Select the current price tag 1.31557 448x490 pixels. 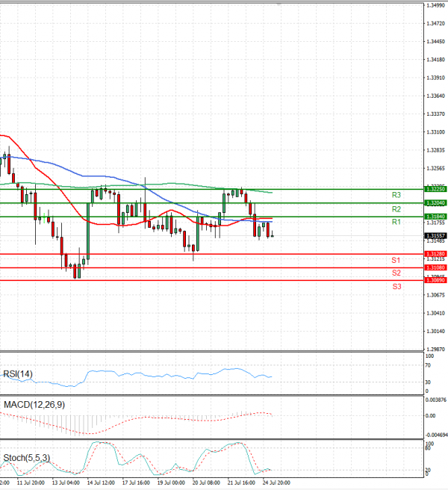(x=436, y=235)
